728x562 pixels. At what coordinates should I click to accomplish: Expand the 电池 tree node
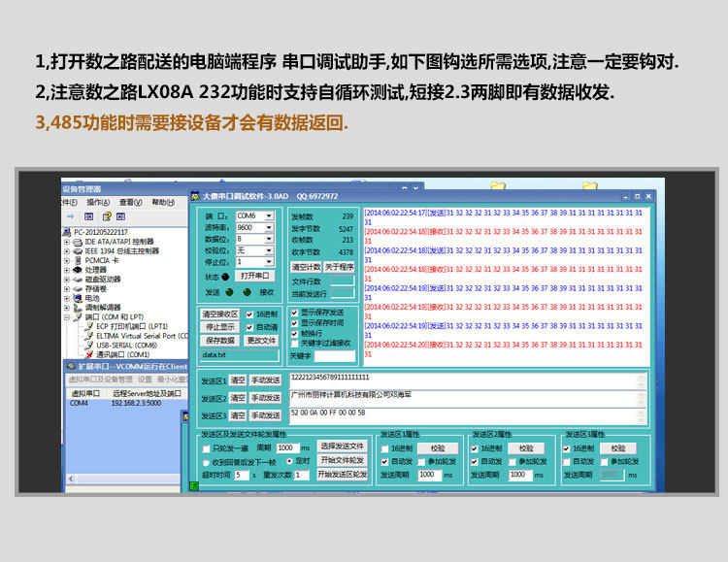coord(67,298)
